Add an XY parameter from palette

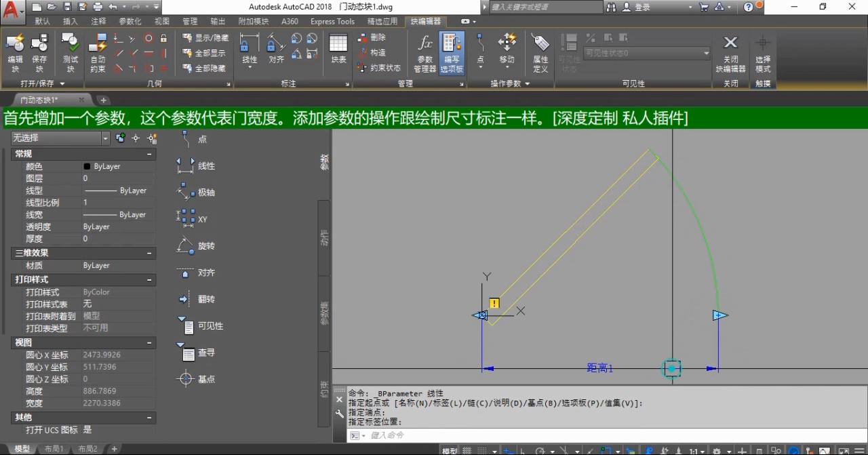click(x=193, y=219)
